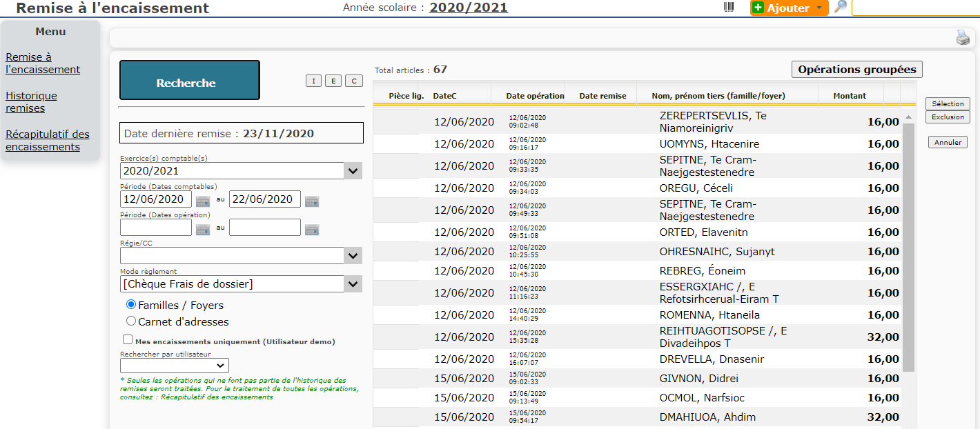The width and height of the screenshot is (980, 429).
Task: Click the empty end operation date field
Action: coord(265,227)
